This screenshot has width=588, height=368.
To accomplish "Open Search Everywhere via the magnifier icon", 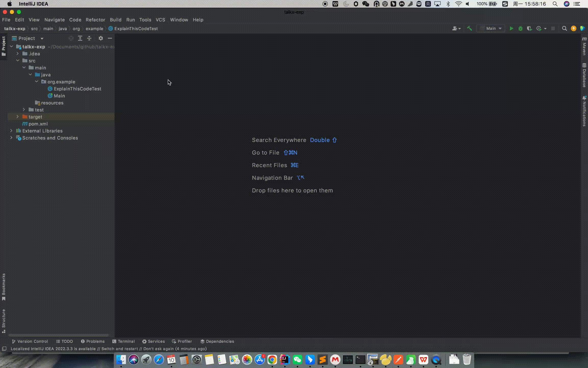I will (x=565, y=28).
